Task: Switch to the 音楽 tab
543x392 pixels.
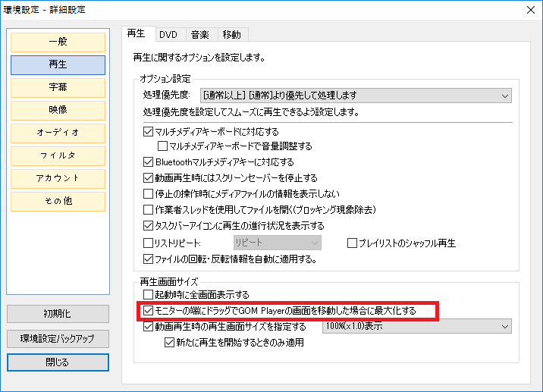Action: 199,34
